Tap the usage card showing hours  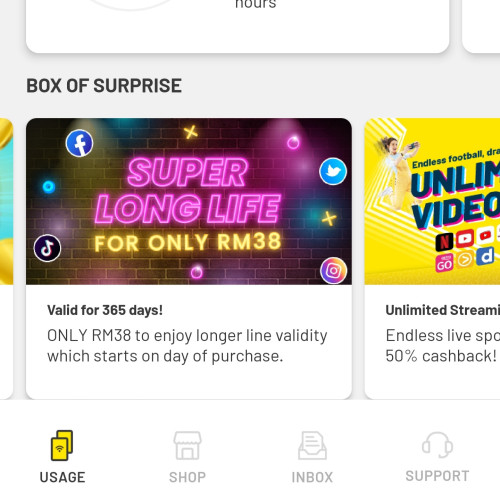point(238,26)
